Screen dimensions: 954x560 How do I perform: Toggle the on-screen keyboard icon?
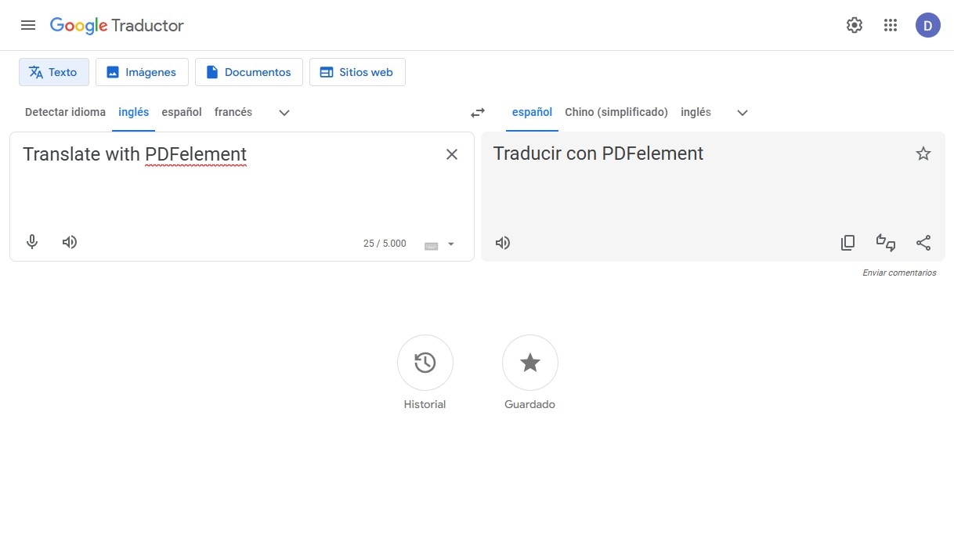(431, 245)
